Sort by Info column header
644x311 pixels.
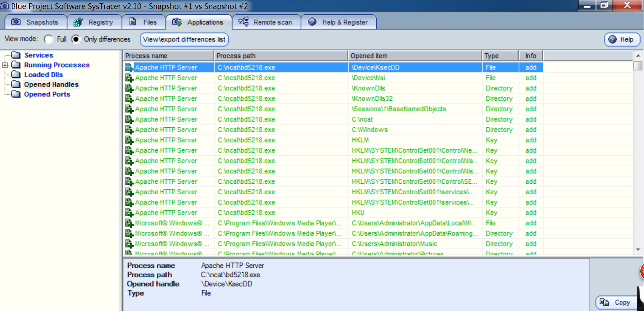click(531, 56)
